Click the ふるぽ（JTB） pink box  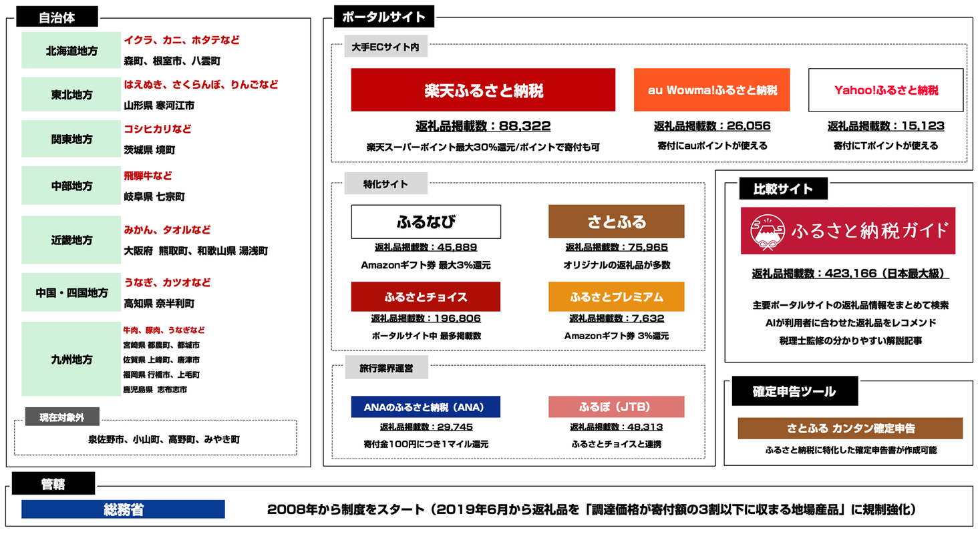point(617,407)
